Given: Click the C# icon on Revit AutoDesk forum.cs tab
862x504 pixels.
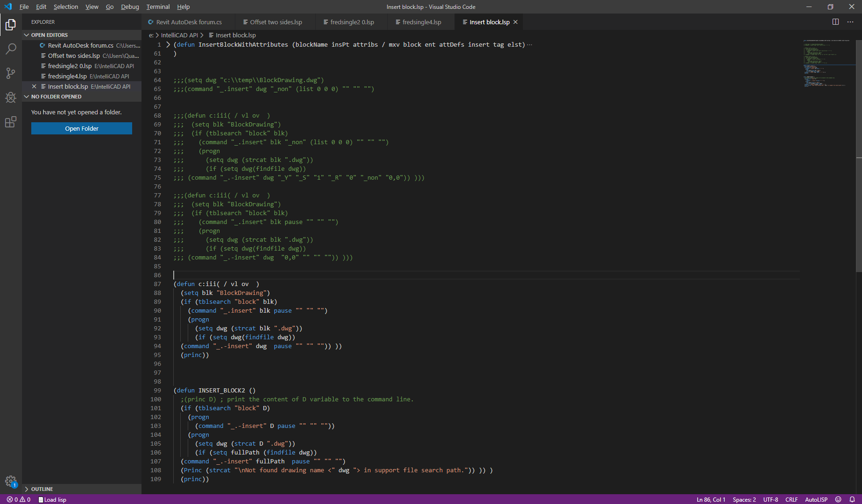Looking at the screenshot, I should coord(151,22).
